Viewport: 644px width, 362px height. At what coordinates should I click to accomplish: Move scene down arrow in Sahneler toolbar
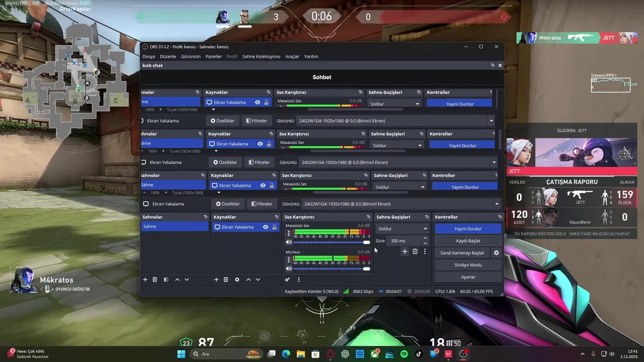pyautogui.click(x=187, y=280)
